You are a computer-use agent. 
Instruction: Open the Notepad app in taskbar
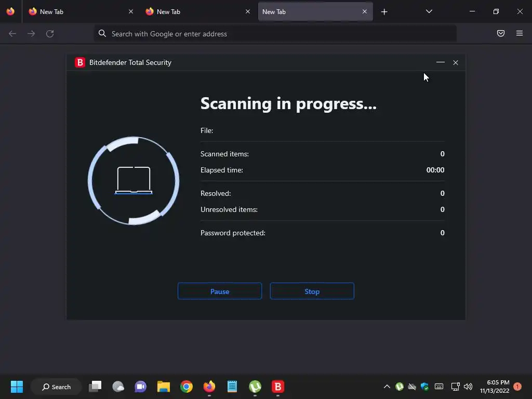[x=232, y=387]
